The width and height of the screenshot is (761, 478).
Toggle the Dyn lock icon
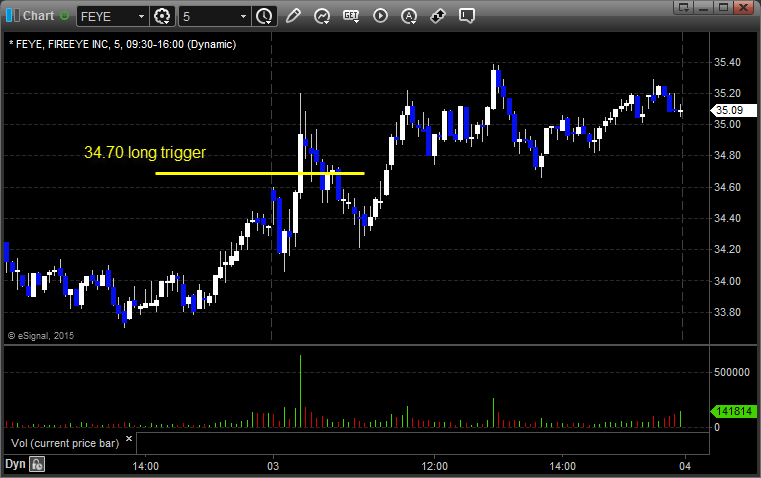pyautogui.click(x=37, y=464)
